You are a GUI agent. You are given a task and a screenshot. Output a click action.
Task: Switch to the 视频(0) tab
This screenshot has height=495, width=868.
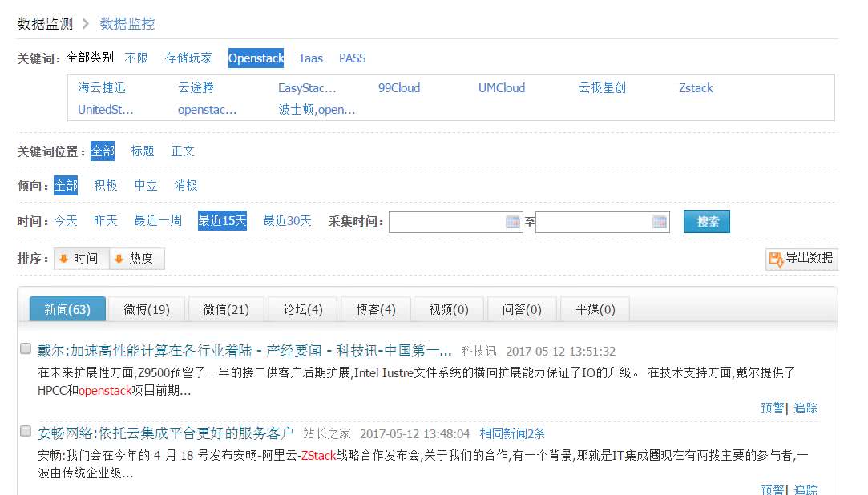pos(449,309)
